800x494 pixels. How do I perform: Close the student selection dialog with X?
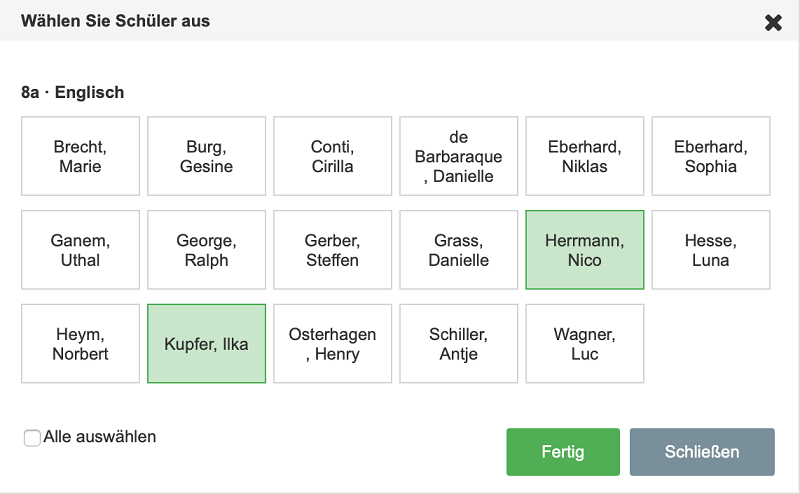[x=773, y=22]
